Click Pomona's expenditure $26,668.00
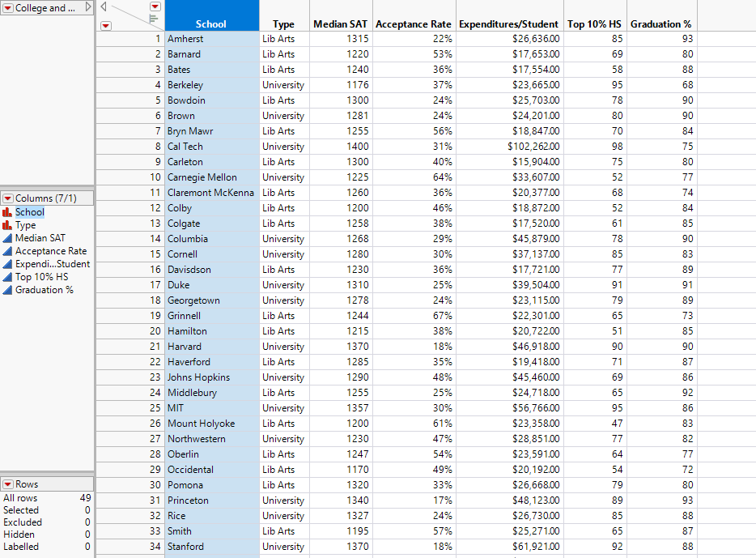 click(510, 485)
